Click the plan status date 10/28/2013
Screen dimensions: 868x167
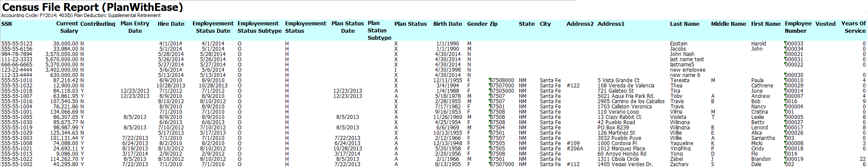pyautogui.click(x=348, y=149)
